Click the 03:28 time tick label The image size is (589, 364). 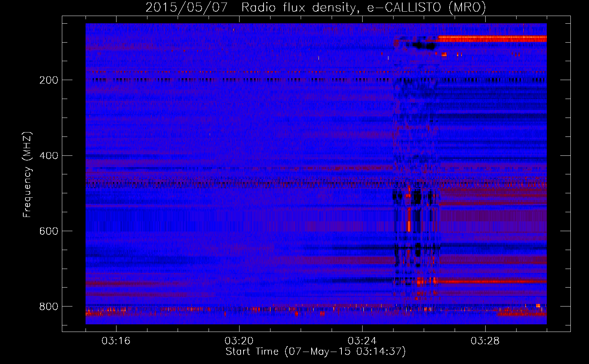[x=485, y=341]
